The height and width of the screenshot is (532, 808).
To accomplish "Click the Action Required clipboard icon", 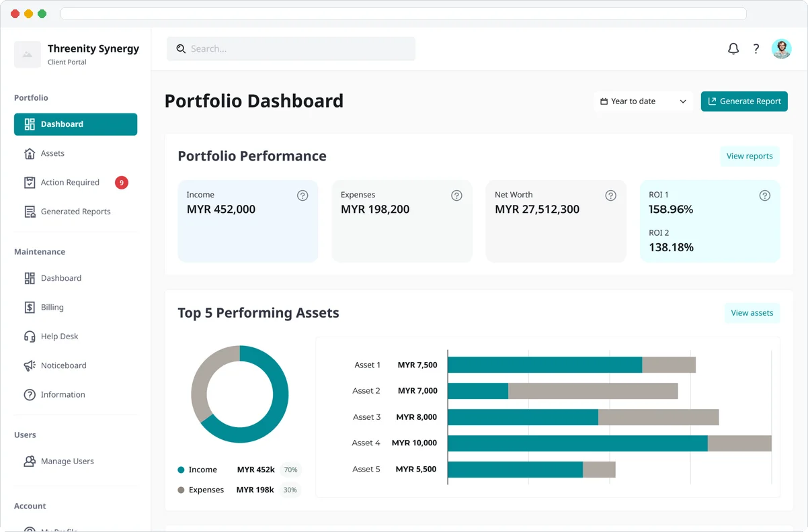I will [30, 182].
